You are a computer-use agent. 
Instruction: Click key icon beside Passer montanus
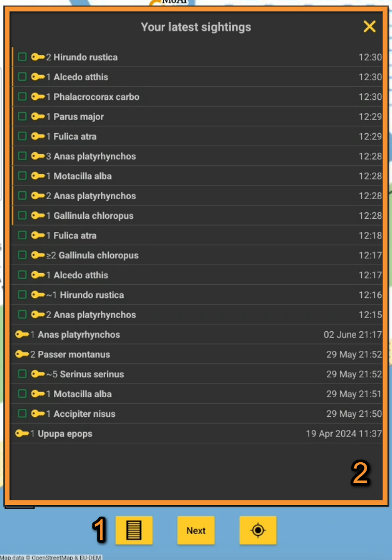tap(22, 354)
